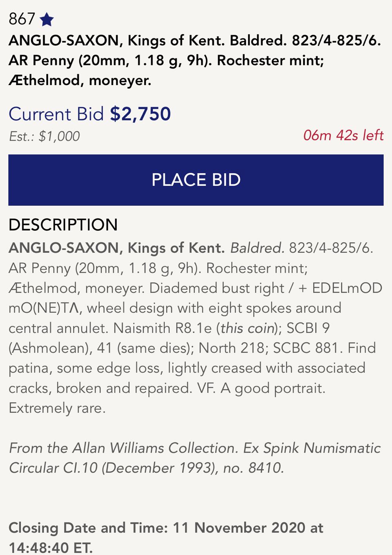Click the $2,750 bid amount

click(x=140, y=114)
